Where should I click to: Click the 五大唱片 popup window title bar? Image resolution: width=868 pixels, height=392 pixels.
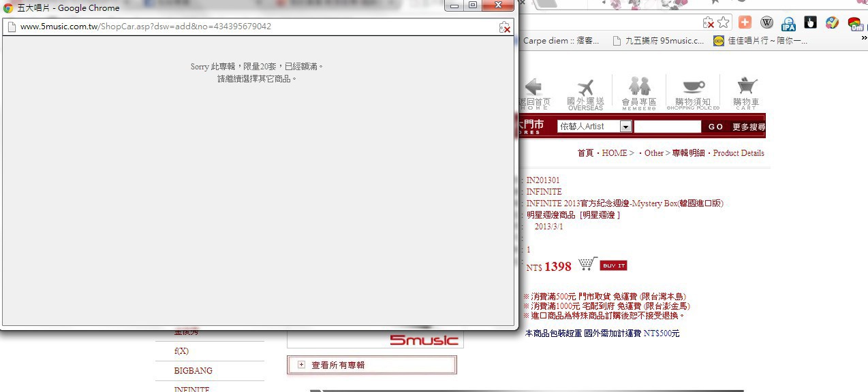[x=225, y=8]
